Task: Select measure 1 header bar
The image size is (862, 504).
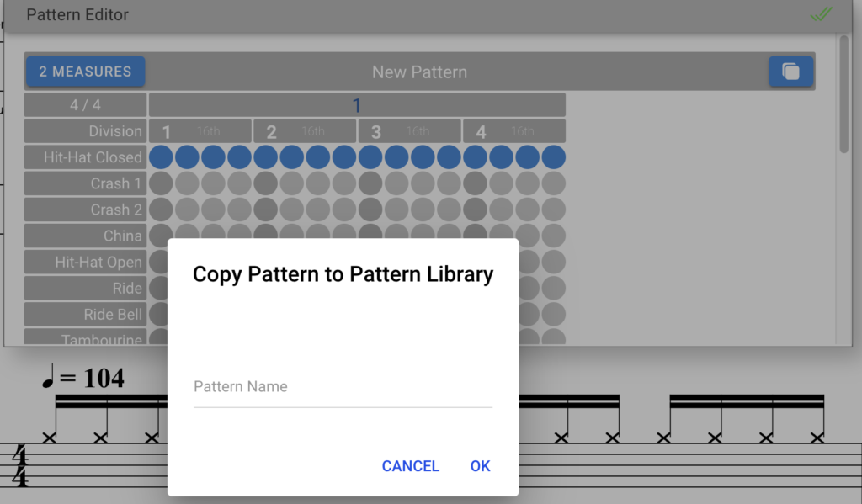Action: (357, 105)
